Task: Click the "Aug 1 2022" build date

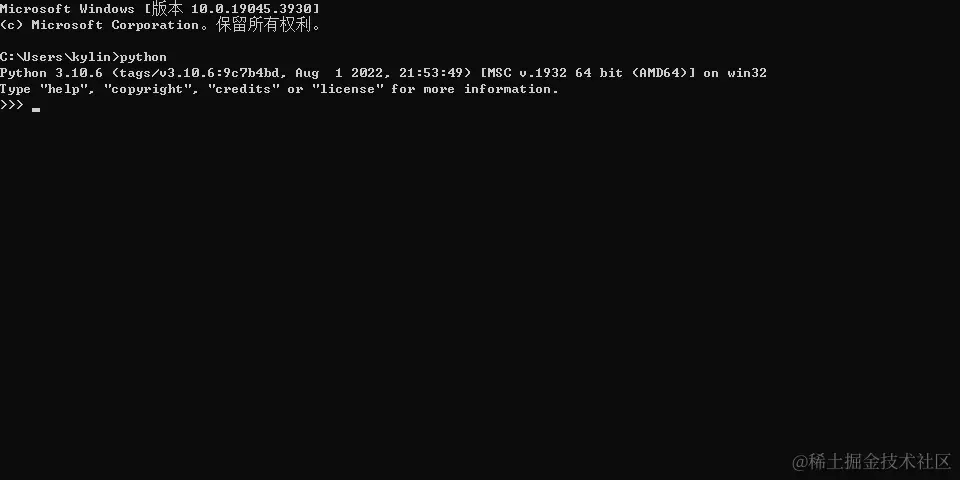Action: point(339,73)
